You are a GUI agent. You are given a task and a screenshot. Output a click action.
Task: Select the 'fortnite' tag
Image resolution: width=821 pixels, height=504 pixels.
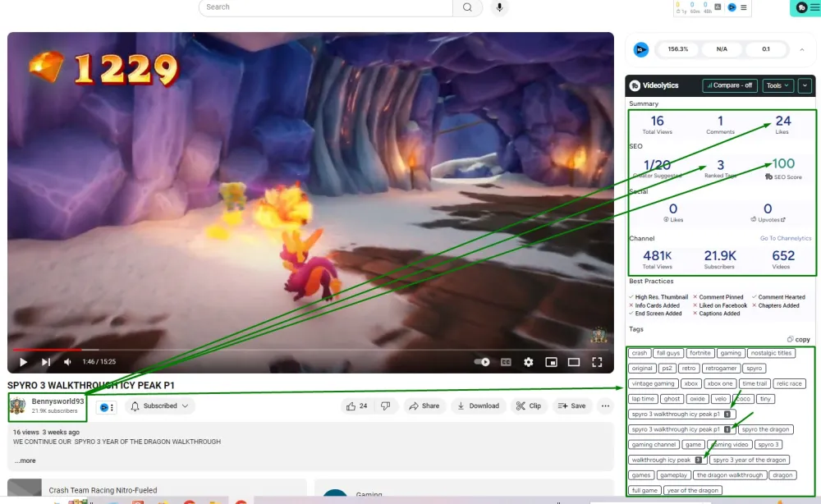pos(700,353)
